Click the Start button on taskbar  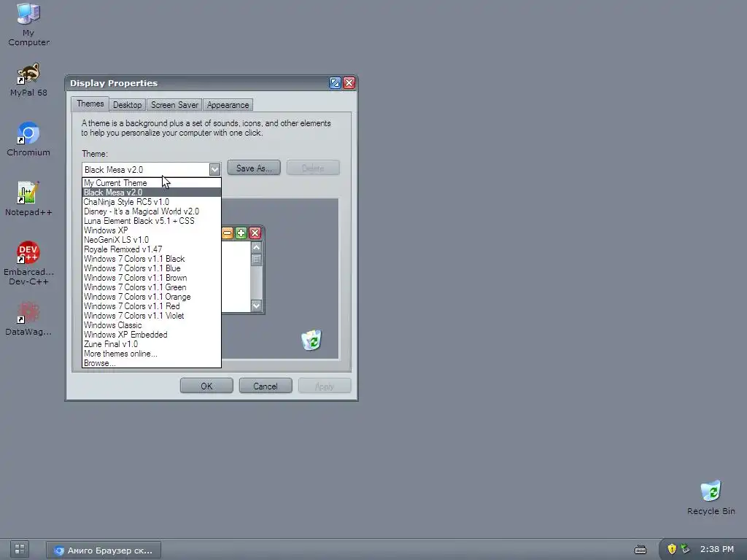[x=20, y=549]
